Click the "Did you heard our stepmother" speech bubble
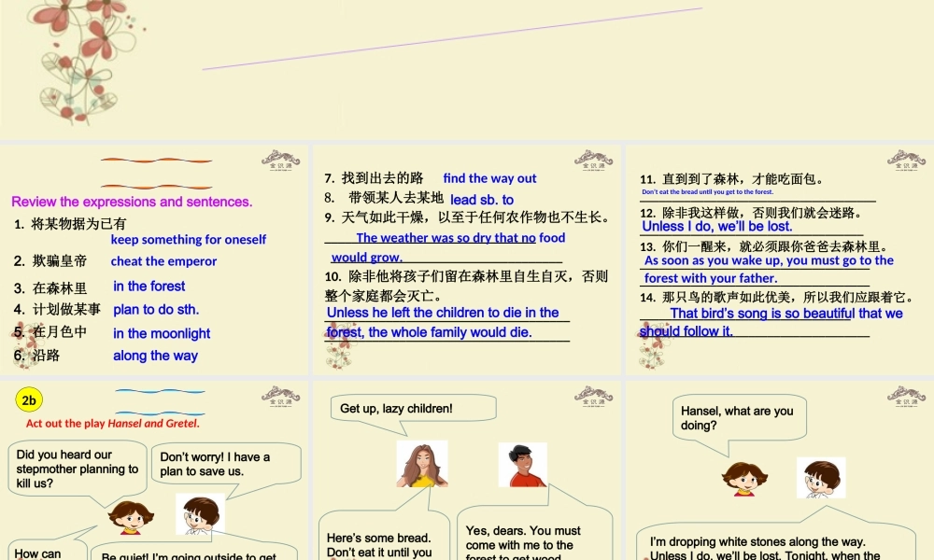This screenshot has width=934, height=560. (x=77, y=469)
